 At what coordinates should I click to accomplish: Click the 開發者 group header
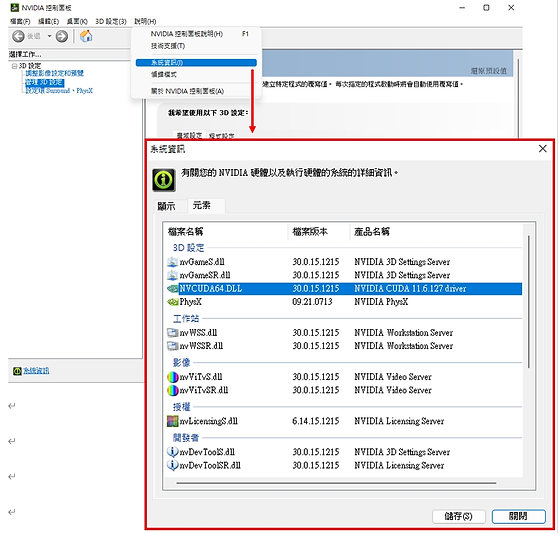tap(186, 438)
